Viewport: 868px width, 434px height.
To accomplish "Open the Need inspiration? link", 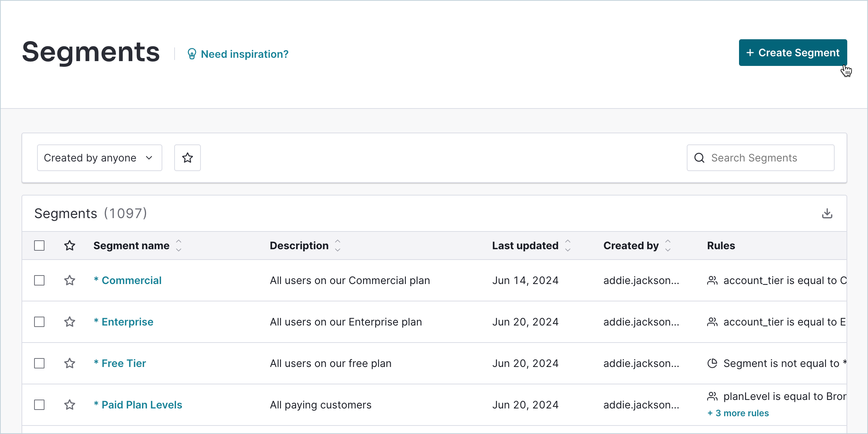I will [x=244, y=54].
